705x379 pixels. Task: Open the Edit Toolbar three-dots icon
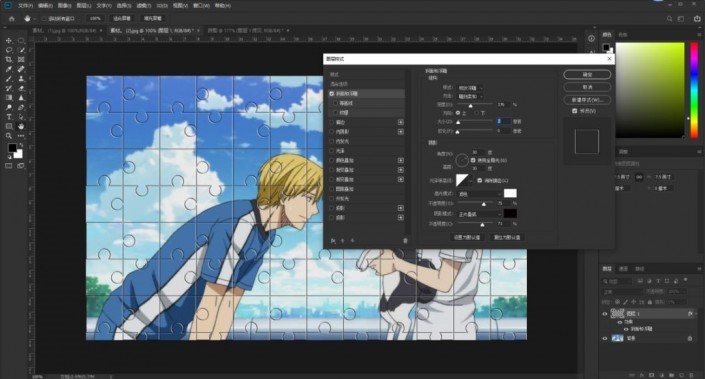[21, 136]
